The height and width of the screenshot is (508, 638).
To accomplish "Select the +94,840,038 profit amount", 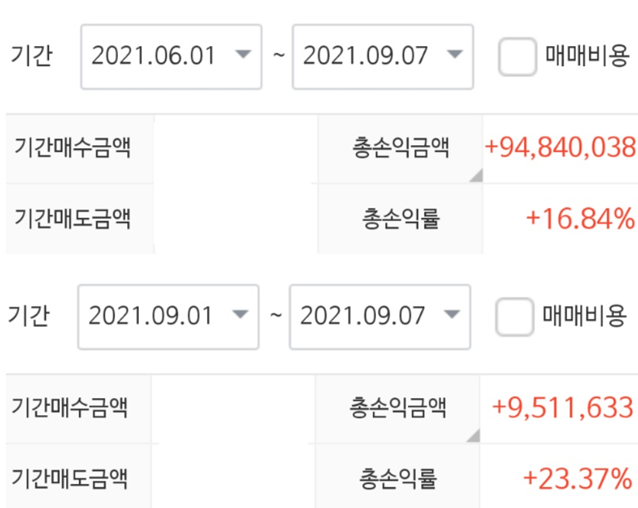I will [x=560, y=147].
